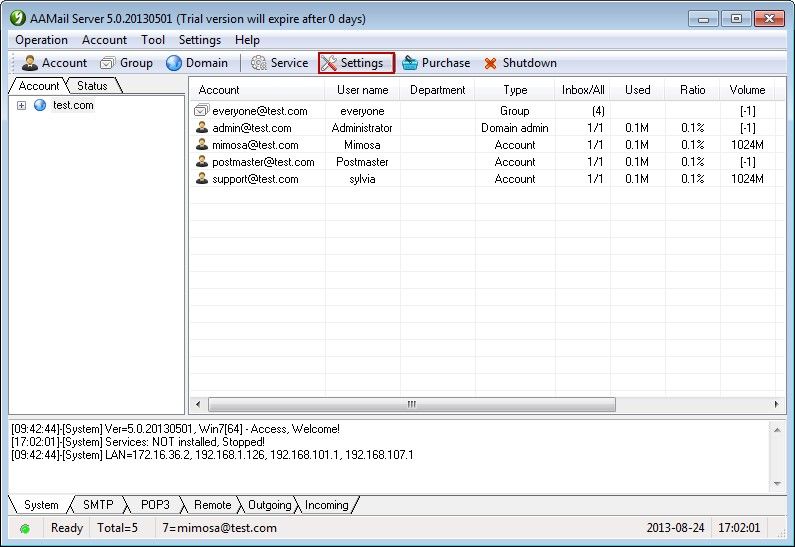Click the user icon beside mimosa@test.com
The height and width of the screenshot is (547, 795).
[202, 144]
